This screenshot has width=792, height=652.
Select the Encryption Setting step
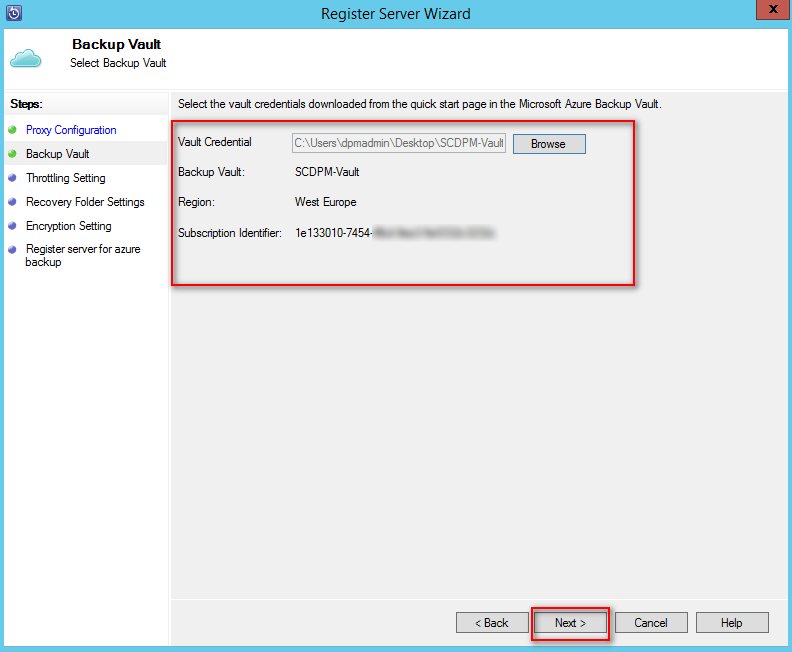[69, 226]
